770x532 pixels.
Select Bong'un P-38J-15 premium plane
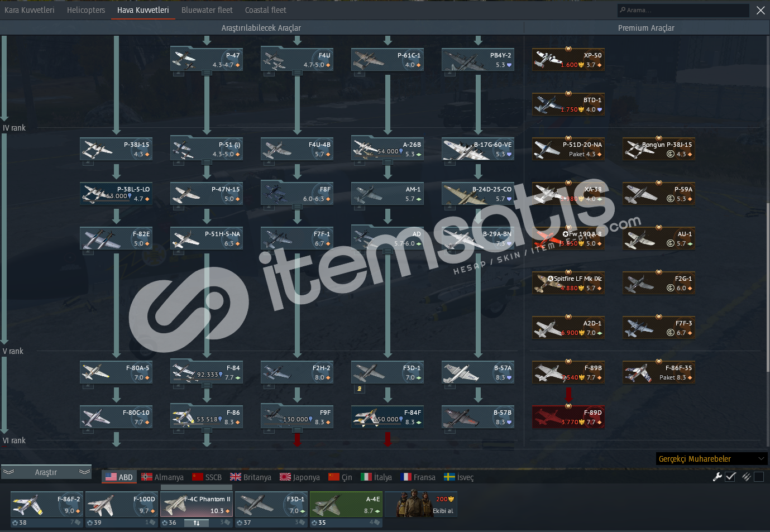[x=659, y=149]
